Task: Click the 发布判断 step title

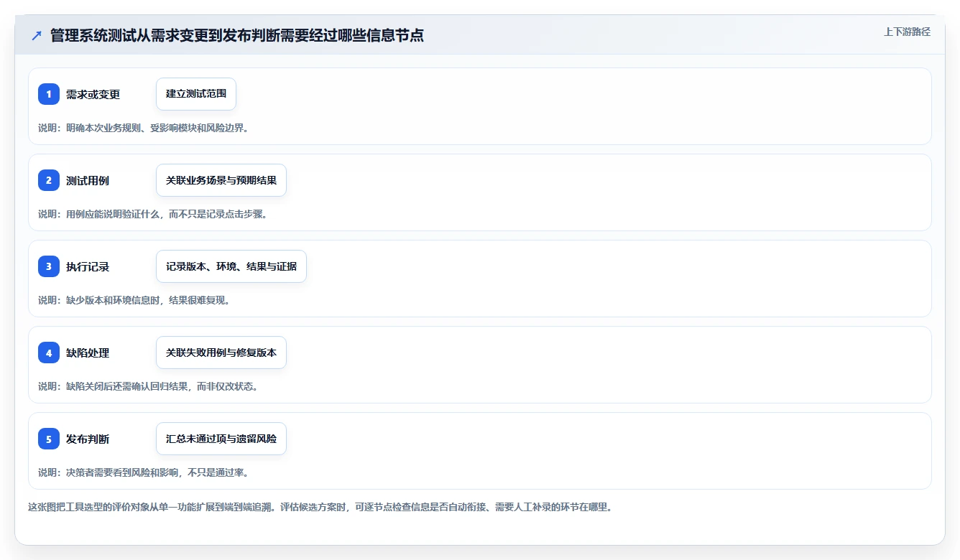Action: click(88, 439)
